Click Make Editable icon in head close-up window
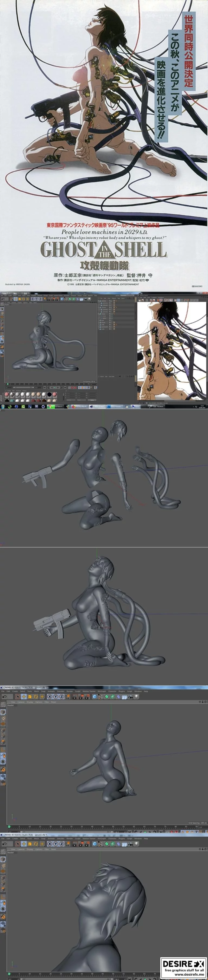This screenshot has height=980, width=208. click(3, 852)
